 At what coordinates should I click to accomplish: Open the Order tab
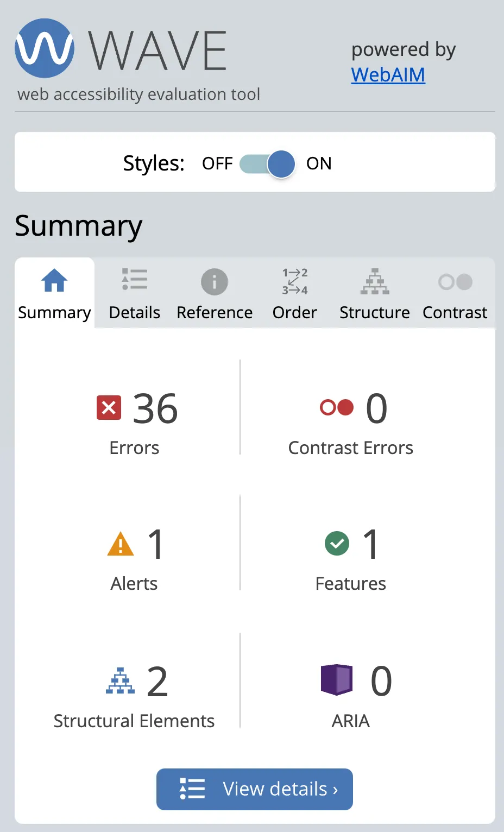click(294, 293)
